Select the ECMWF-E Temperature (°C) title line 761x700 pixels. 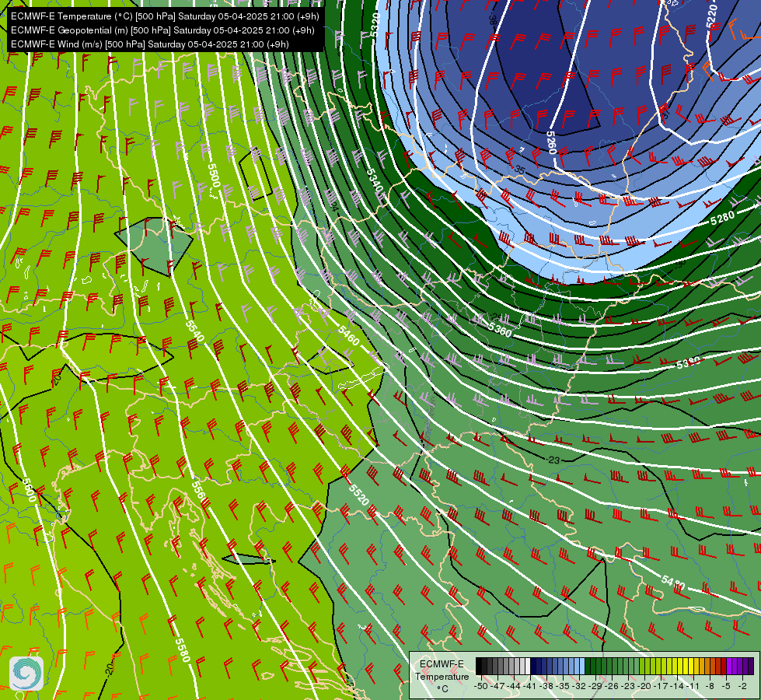click(165, 16)
